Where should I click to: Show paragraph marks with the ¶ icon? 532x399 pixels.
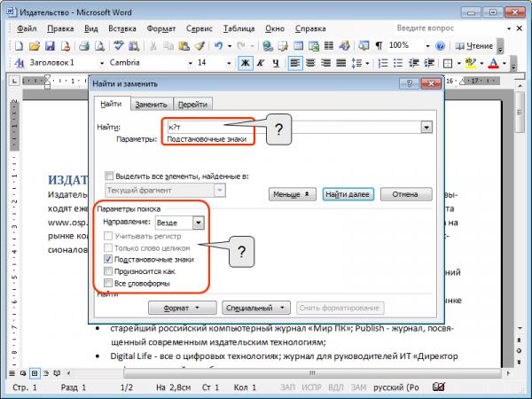click(x=379, y=46)
